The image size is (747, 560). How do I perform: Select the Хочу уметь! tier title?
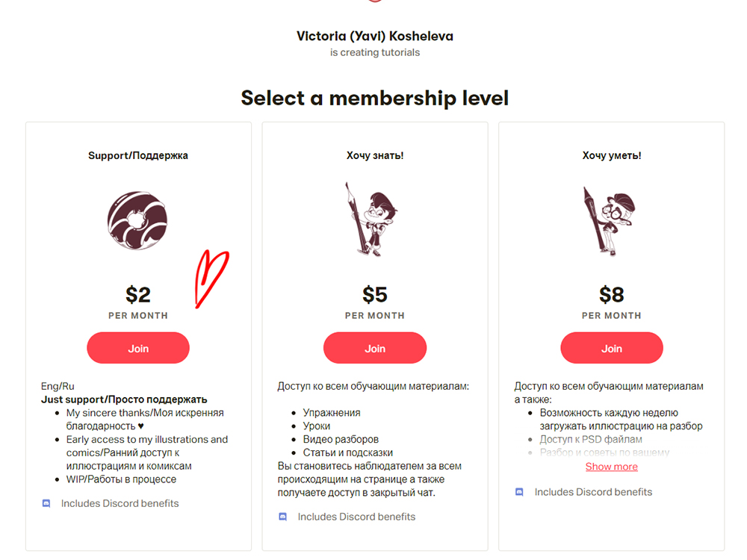click(x=612, y=155)
